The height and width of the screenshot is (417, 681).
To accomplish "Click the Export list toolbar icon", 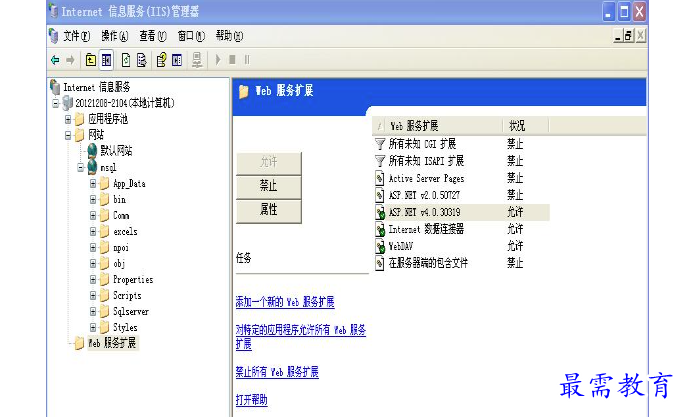I will 142,60.
